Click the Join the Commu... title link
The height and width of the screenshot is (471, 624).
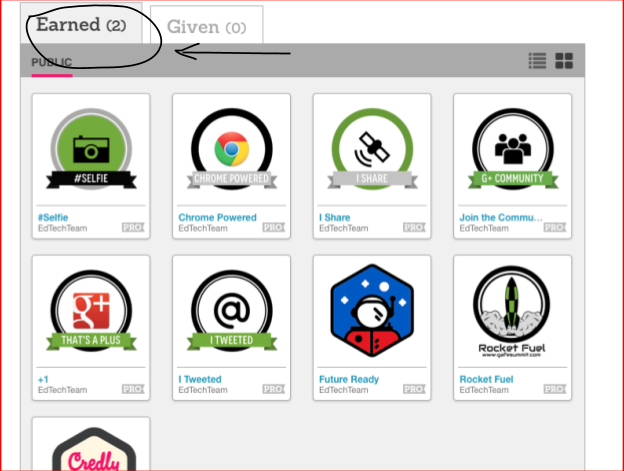tap(501, 218)
